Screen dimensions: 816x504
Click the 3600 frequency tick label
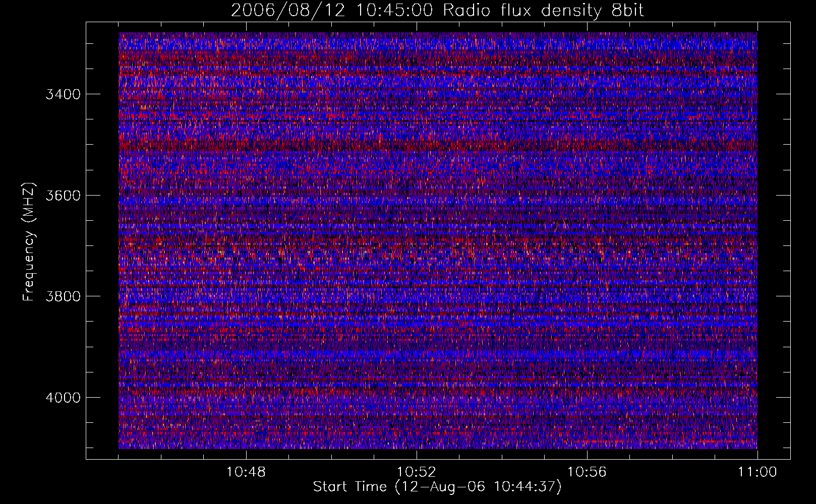click(63, 196)
